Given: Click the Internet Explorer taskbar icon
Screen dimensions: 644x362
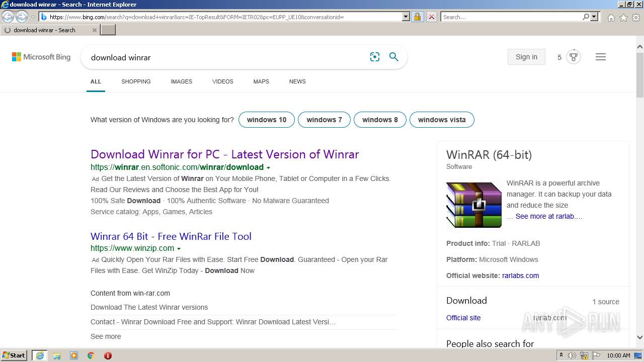Looking at the screenshot, I should tap(40, 355).
